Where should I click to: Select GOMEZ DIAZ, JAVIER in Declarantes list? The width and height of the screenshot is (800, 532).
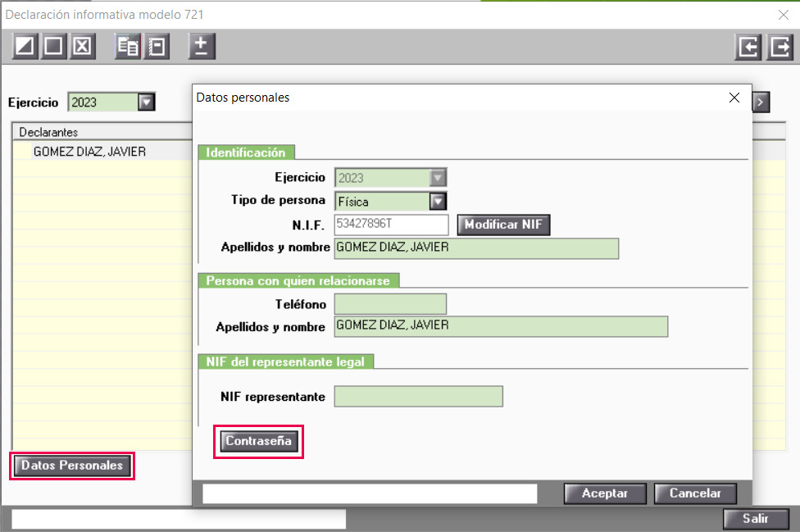[x=90, y=152]
